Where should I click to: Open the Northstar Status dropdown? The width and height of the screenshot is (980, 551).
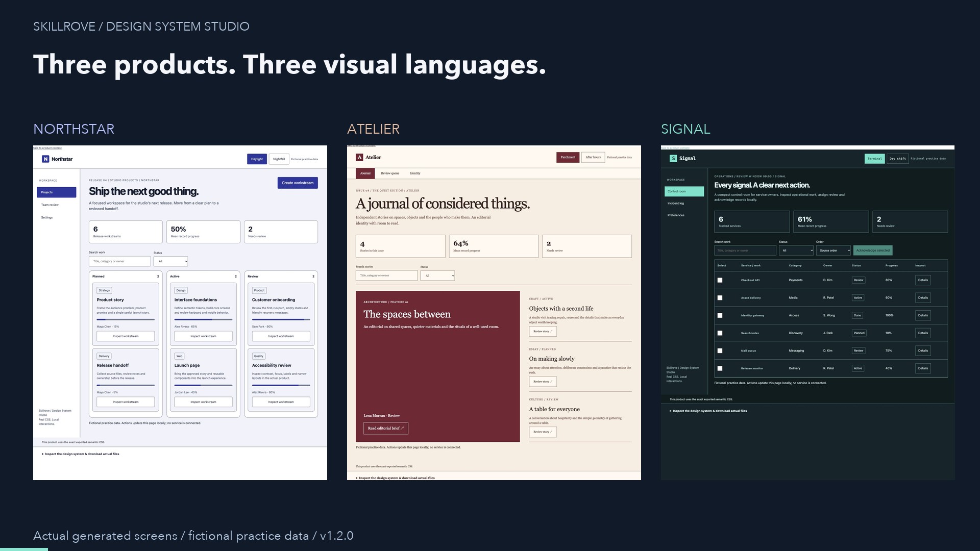pyautogui.click(x=171, y=261)
